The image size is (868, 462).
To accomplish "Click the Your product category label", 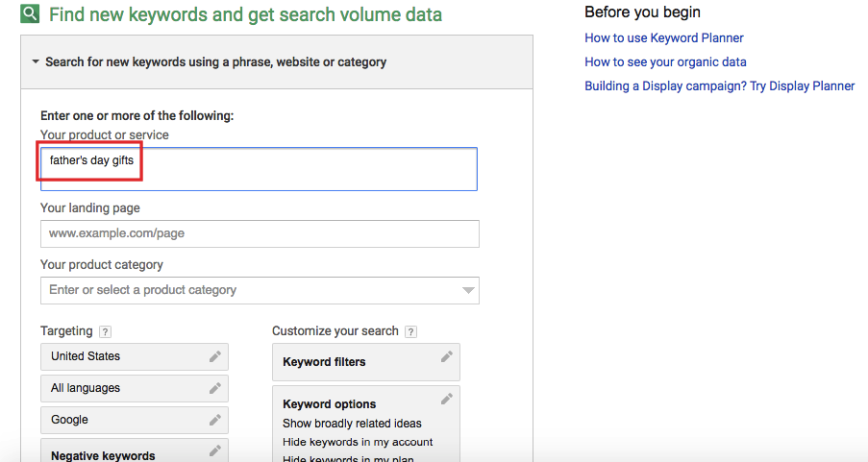I will pos(102,265).
